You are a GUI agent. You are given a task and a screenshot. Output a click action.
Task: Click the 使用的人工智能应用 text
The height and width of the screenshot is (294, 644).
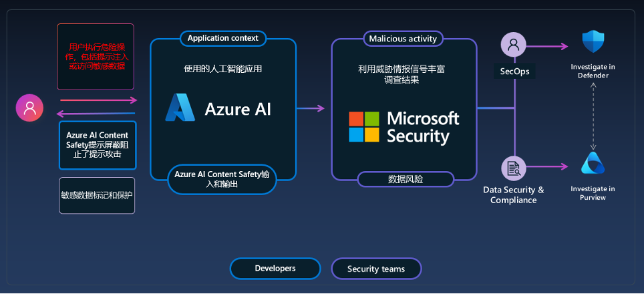(222, 69)
